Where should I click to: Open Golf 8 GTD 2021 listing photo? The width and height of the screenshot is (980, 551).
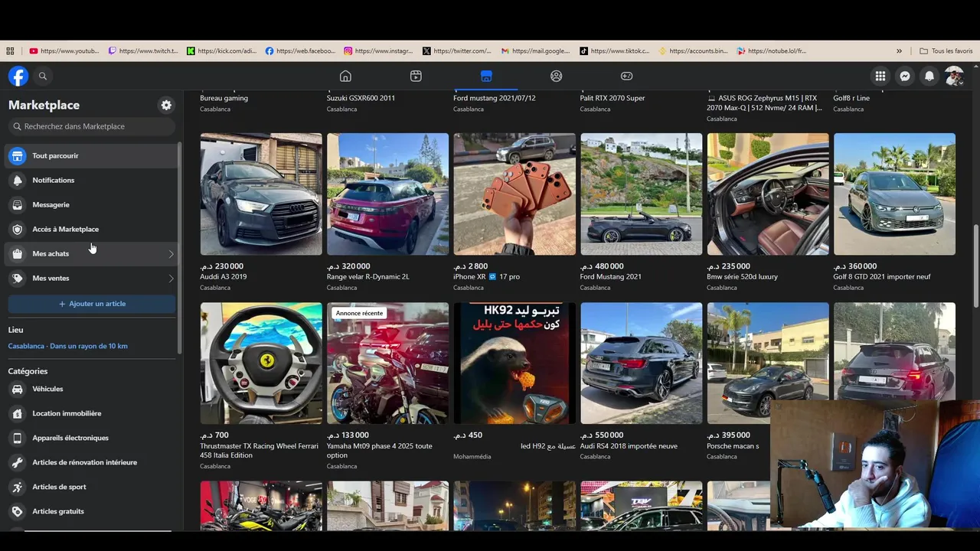[x=894, y=194]
